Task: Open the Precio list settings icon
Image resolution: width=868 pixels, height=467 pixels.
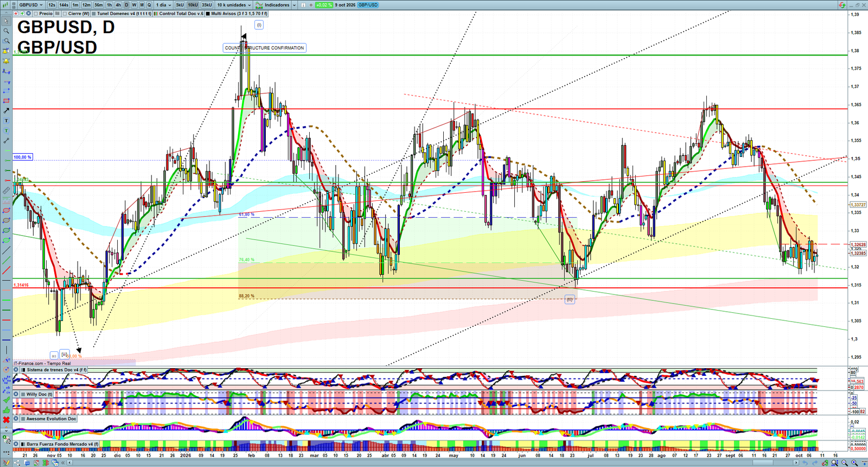Action: pos(58,14)
